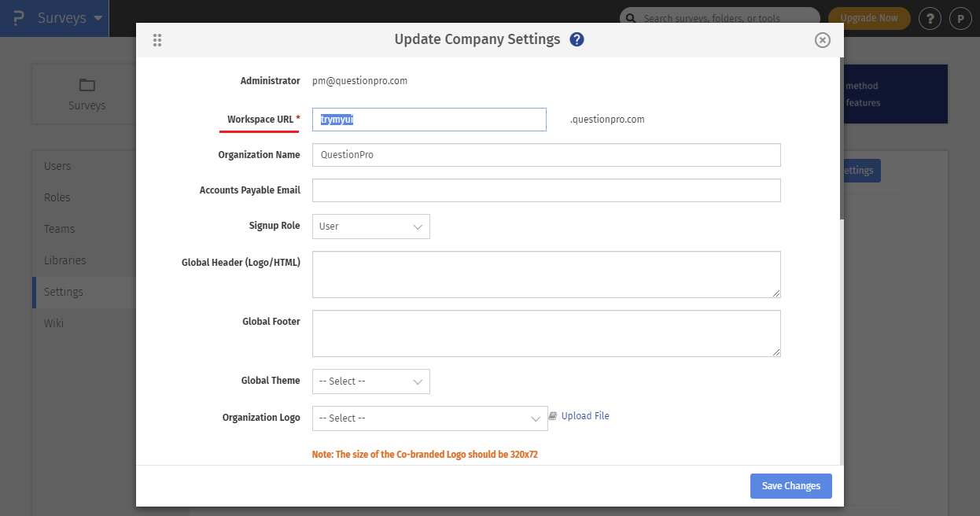
Task: Select Libraries in the sidebar
Action: pos(64,260)
